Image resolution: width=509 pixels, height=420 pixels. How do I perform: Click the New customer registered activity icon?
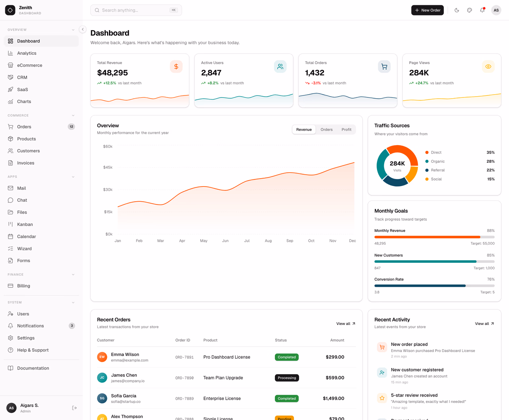point(382,373)
